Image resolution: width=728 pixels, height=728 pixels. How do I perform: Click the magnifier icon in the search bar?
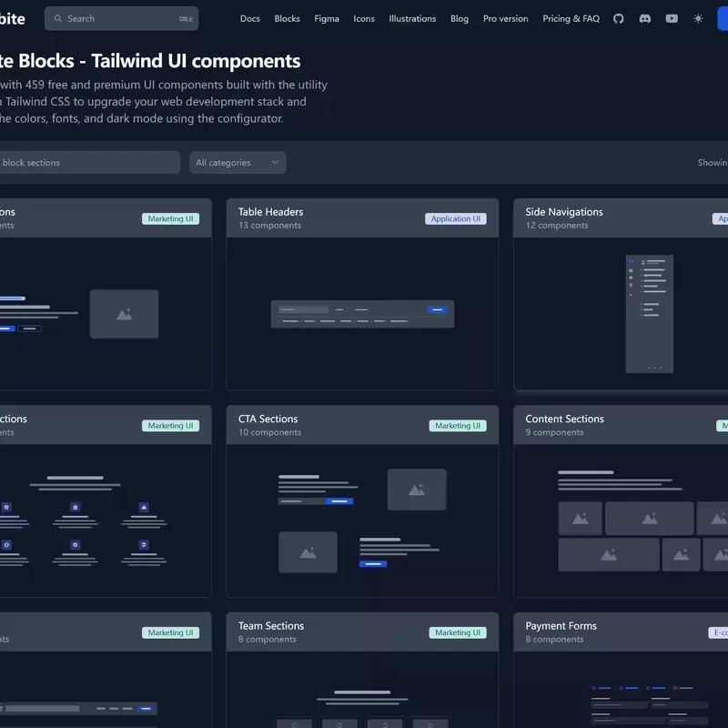pos(58,18)
